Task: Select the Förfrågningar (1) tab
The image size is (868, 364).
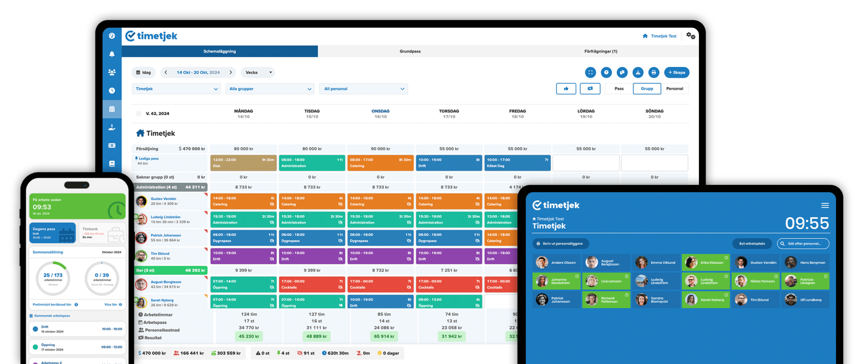Action: (x=601, y=51)
